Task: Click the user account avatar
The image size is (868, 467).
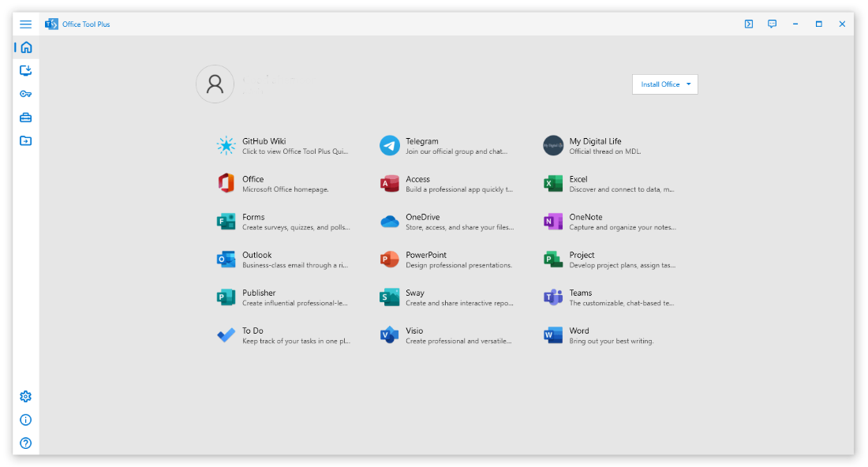Action: point(215,84)
